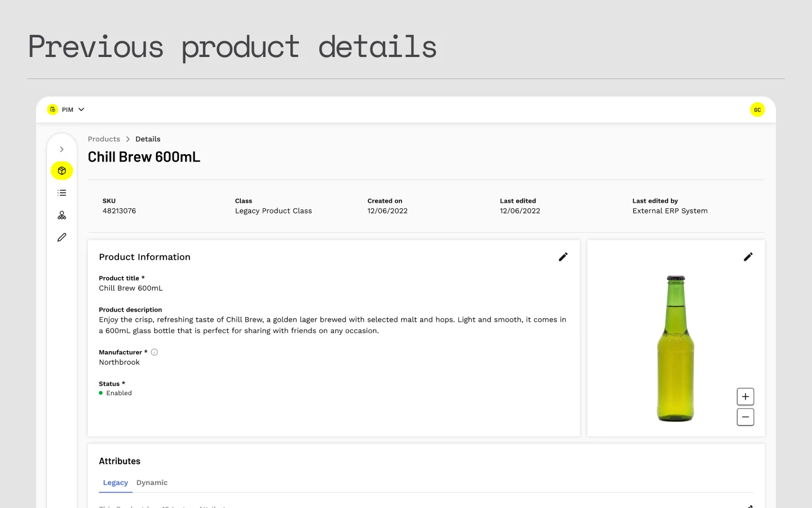The width and height of the screenshot is (812, 508).
Task: Switch to the Dynamic attributes tab
Action: click(152, 483)
